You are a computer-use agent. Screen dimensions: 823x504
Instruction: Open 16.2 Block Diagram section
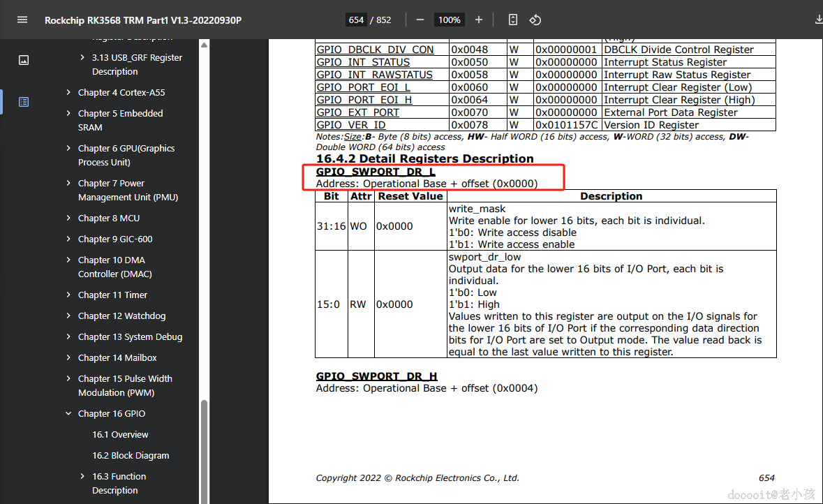pyautogui.click(x=131, y=455)
